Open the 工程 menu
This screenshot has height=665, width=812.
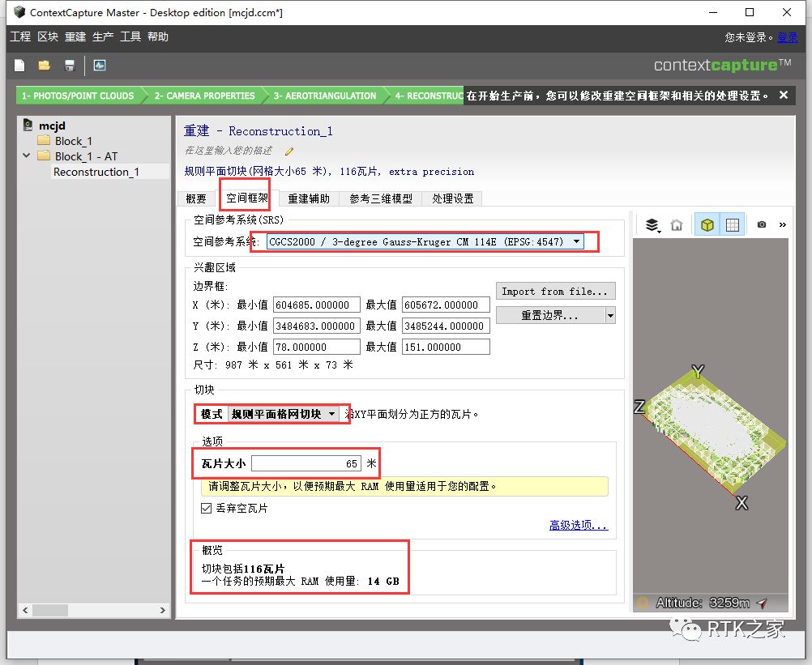[x=20, y=36]
